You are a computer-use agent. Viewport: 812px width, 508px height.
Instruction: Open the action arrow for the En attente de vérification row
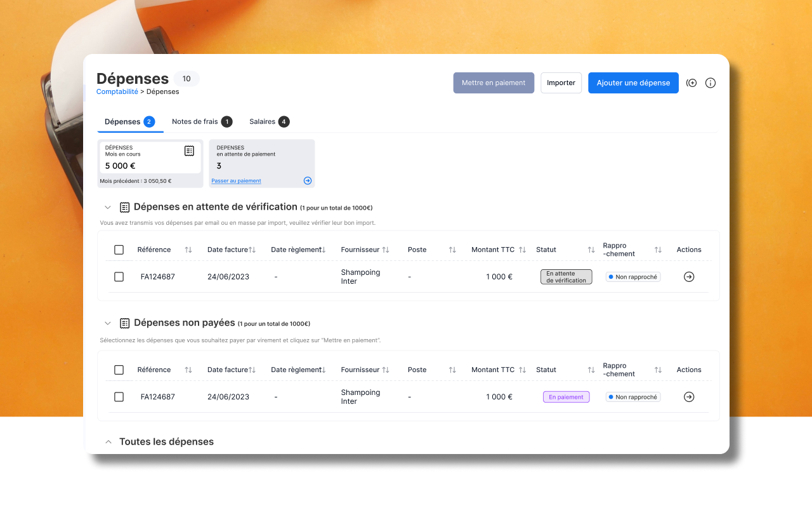click(x=689, y=277)
